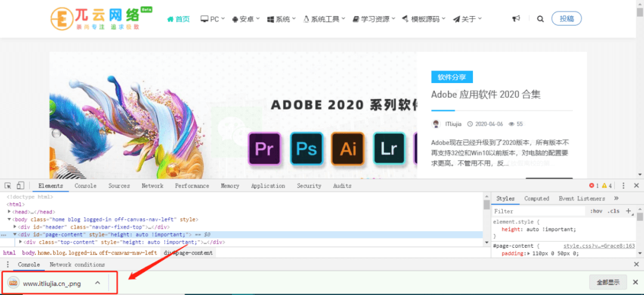Click the 全部显示 show all button
Screen dimensions: 644x295
[608, 282]
